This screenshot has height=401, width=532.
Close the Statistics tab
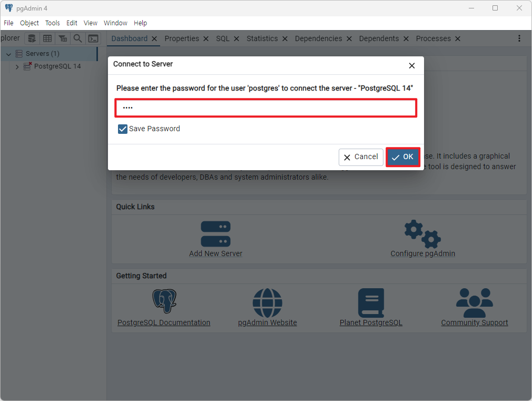(x=285, y=38)
